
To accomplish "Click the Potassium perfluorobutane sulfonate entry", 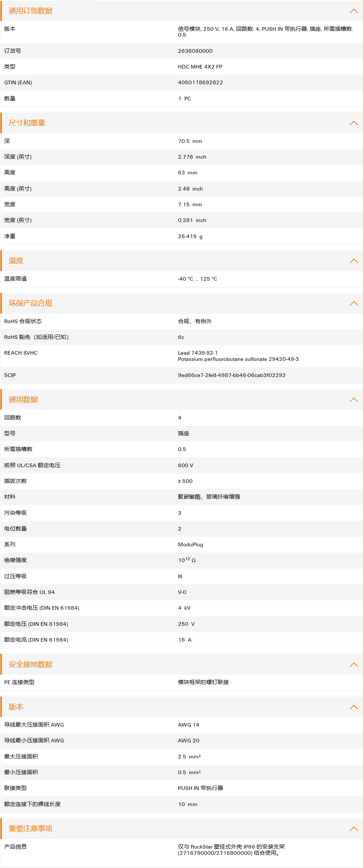I will coord(238,359).
